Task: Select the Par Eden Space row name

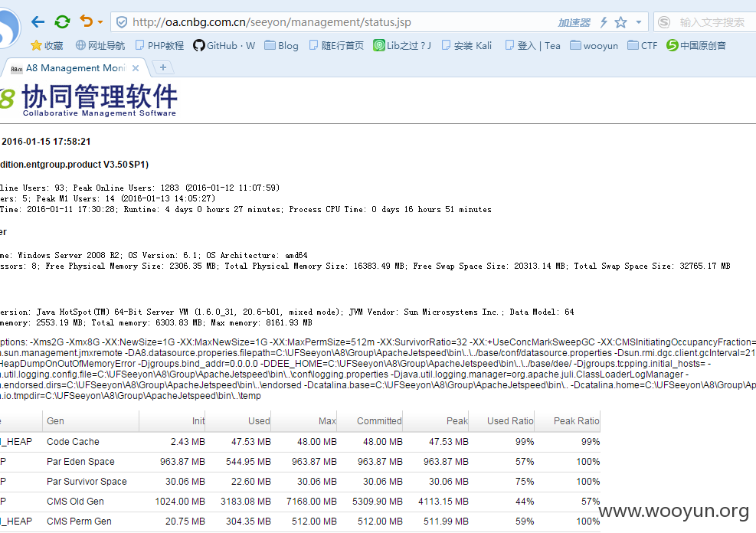Action: [x=80, y=461]
